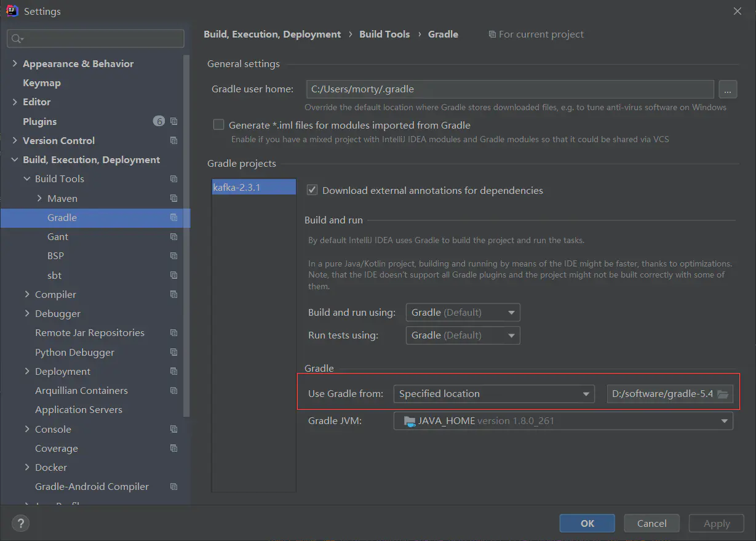Click the D:/software/gradle-5.4 path field
This screenshot has height=541, width=756.
coord(670,394)
